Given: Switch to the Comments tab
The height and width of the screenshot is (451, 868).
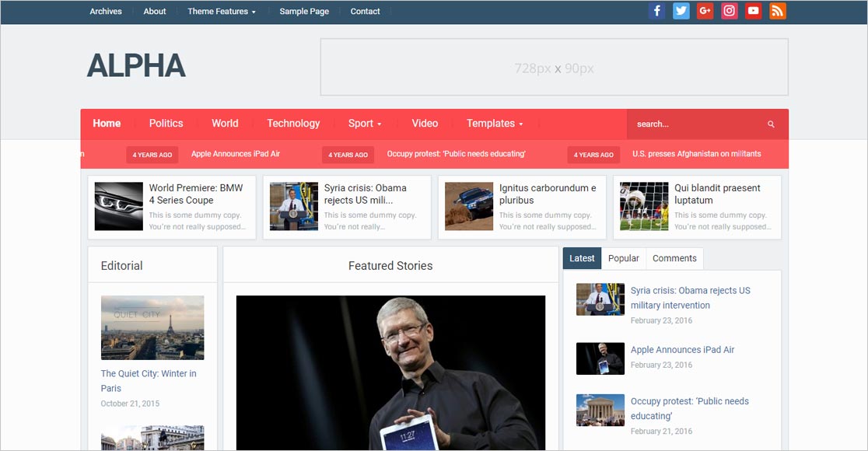Looking at the screenshot, I should (674, 258).
